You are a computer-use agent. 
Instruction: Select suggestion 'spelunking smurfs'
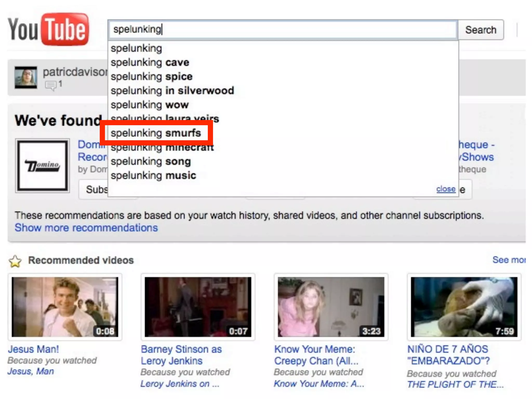coord(156,133)
